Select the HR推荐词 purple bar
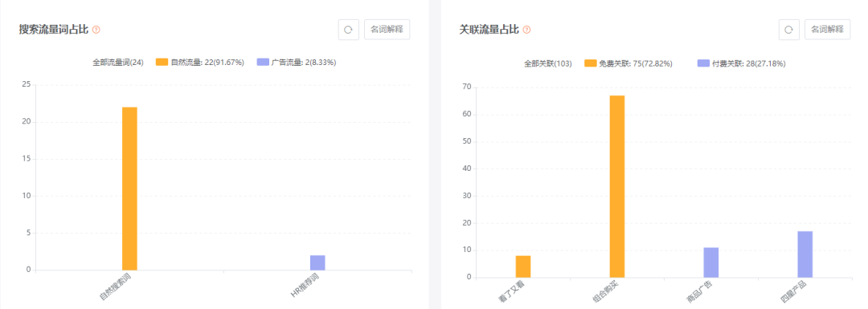The width and height of the screenshot is (868, 309). click(317, 262)
